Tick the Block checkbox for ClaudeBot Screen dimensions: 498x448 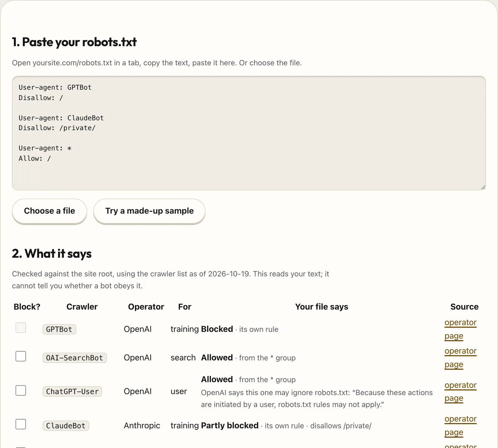click(x=21, y=424)
